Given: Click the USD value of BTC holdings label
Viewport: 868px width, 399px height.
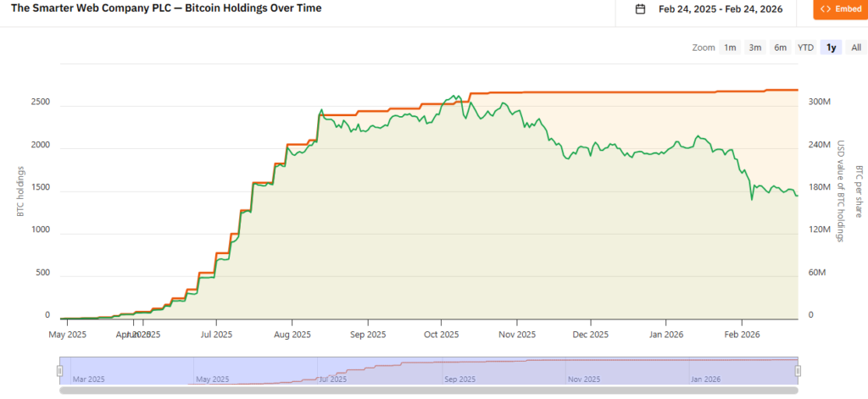Looking at the screenshot, I should point(841,191).
